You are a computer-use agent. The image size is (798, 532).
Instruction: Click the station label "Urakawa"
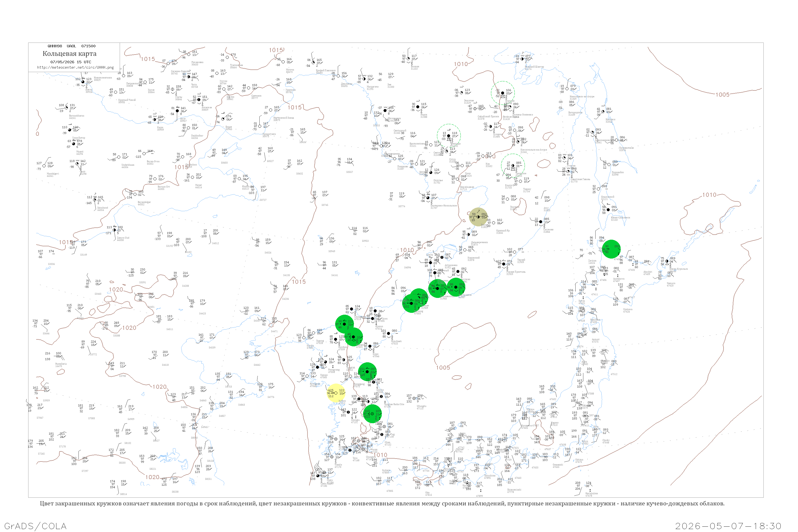[628, 309]
